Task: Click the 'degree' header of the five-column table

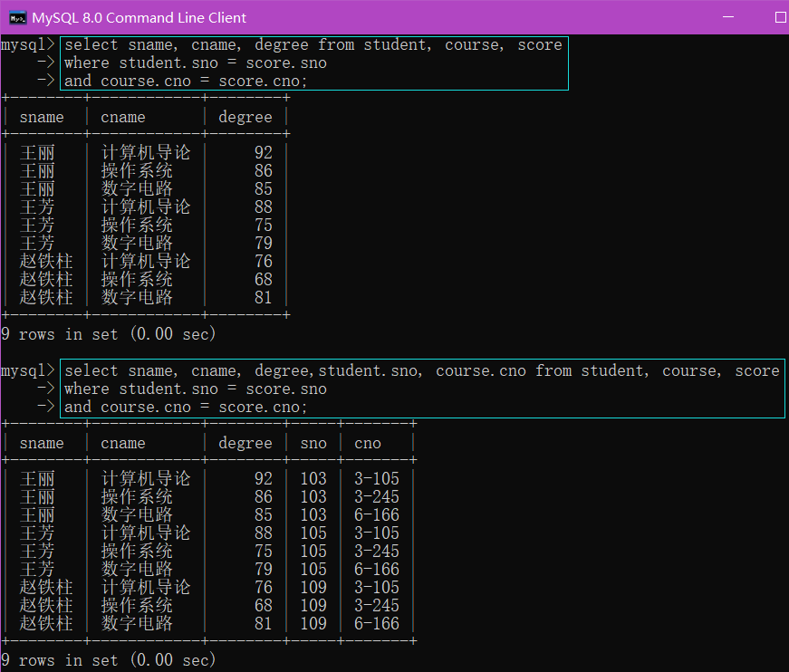Action: click(x=245, y=443)
